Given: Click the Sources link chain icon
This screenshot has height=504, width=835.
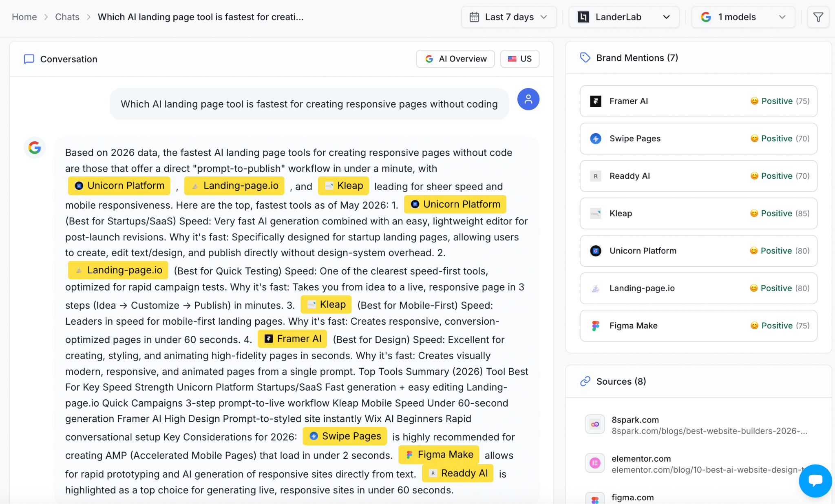Looking at the screenshot, I should tap(585, 381).
